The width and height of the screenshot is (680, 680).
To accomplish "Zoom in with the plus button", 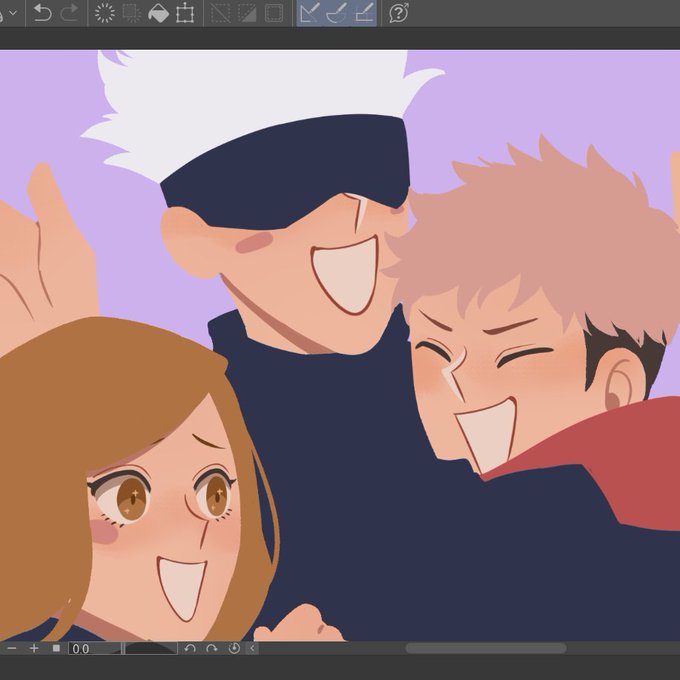I will point(34,648).
